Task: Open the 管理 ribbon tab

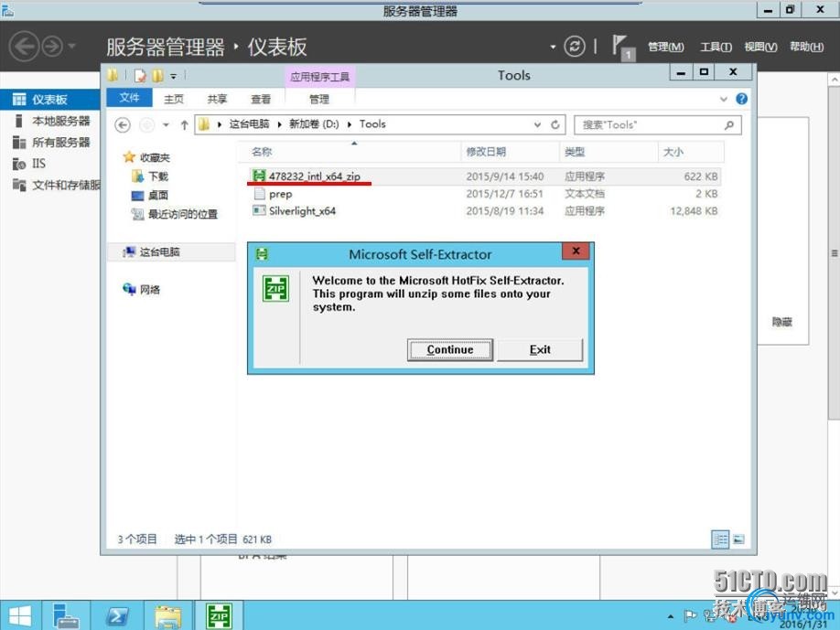Action: coord(319,99)
